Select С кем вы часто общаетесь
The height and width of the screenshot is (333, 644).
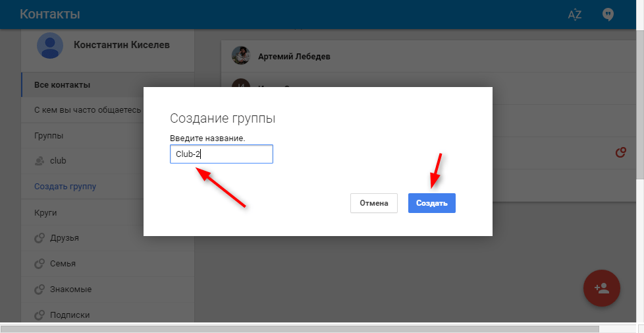tap(88, 110)
